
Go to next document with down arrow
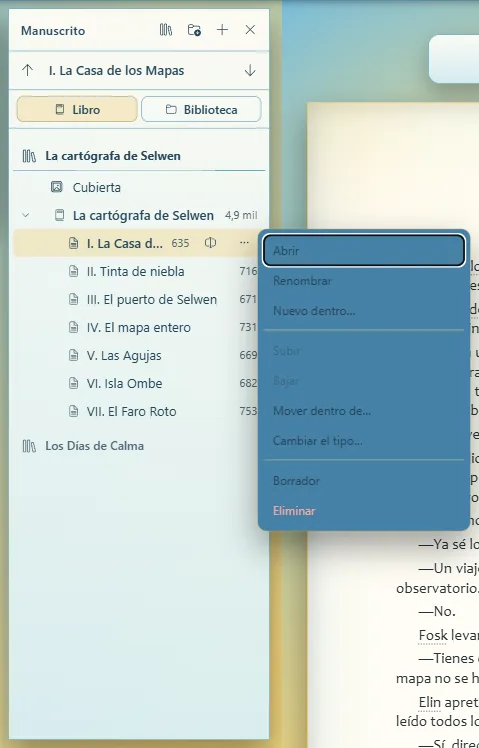point(250,71)
